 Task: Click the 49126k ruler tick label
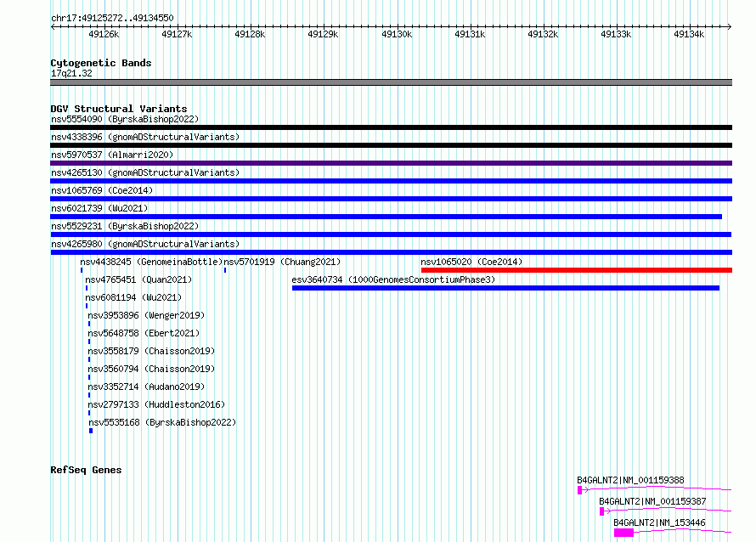point(104,34)
